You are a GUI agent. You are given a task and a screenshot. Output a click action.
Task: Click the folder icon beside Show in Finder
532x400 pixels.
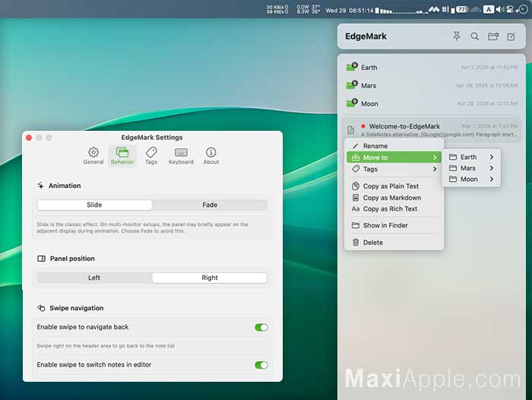pos(355,225)
